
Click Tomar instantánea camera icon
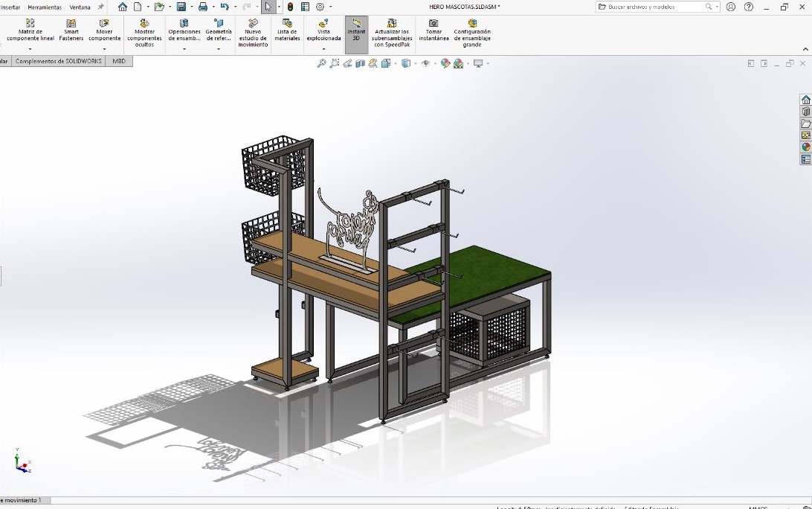coord(434,31)
